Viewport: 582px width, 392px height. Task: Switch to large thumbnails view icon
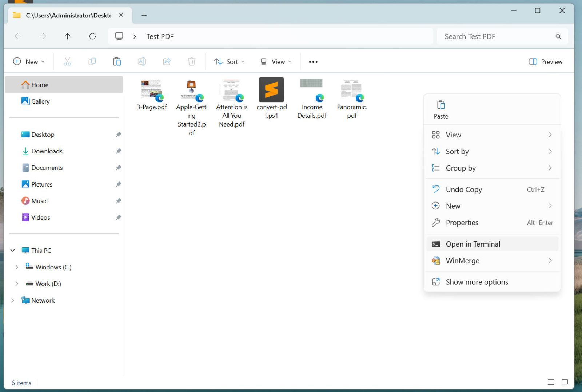tap(565, 382)
